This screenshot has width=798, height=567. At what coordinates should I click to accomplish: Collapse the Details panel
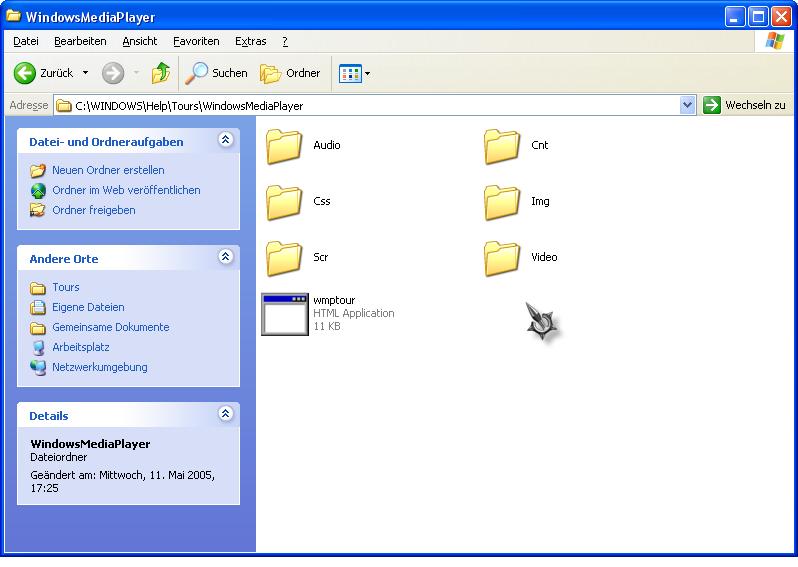[226, 415]
